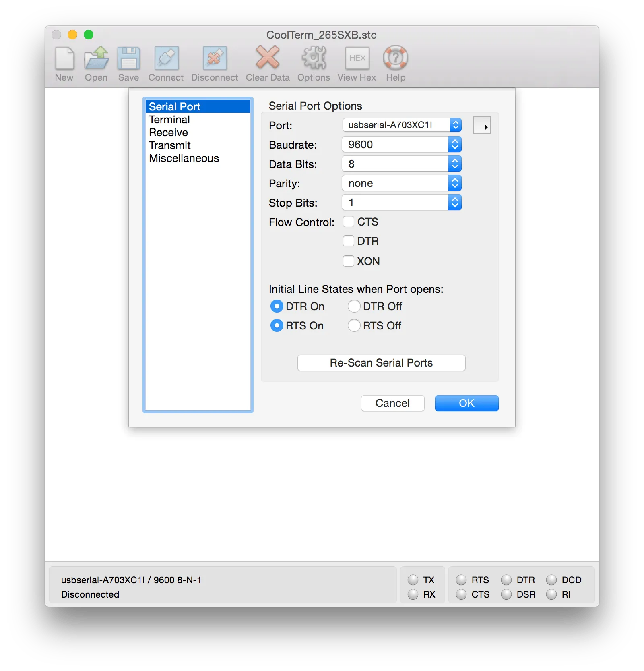Click the View Hex toolbar icon
Viewport: 644px width, 671px height.
357,58
